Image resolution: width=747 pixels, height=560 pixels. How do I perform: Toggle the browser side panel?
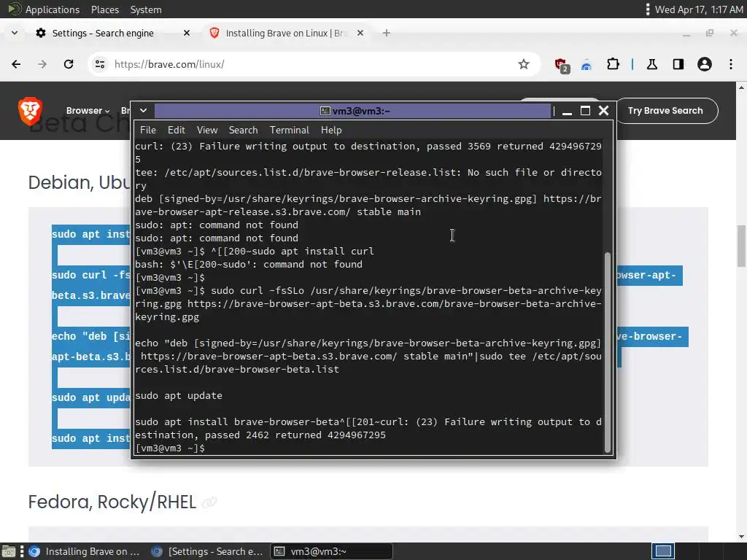pos(678,64)
